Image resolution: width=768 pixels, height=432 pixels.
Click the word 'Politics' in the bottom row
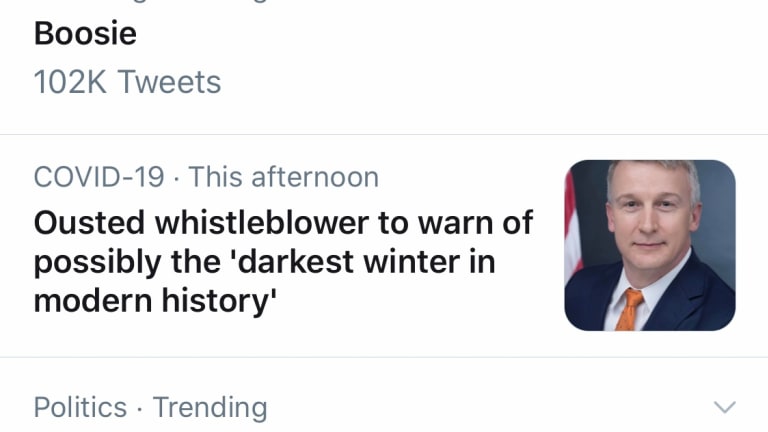[x=80, y=407]
